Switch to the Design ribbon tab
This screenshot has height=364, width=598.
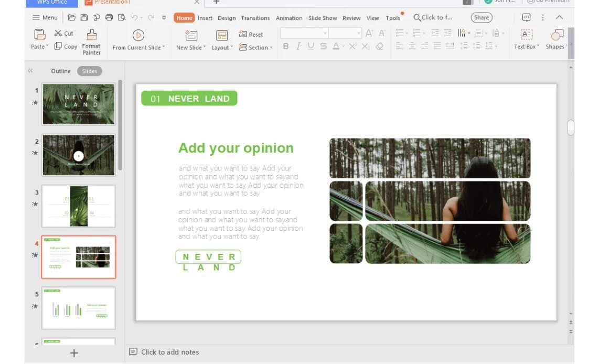227,18
